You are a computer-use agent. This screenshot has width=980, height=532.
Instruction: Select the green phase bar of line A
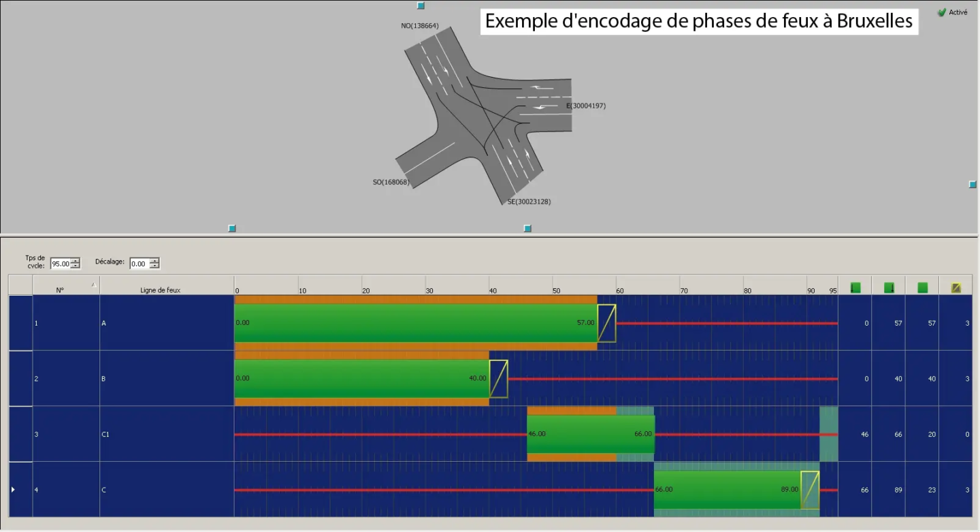tap(415, 323)
